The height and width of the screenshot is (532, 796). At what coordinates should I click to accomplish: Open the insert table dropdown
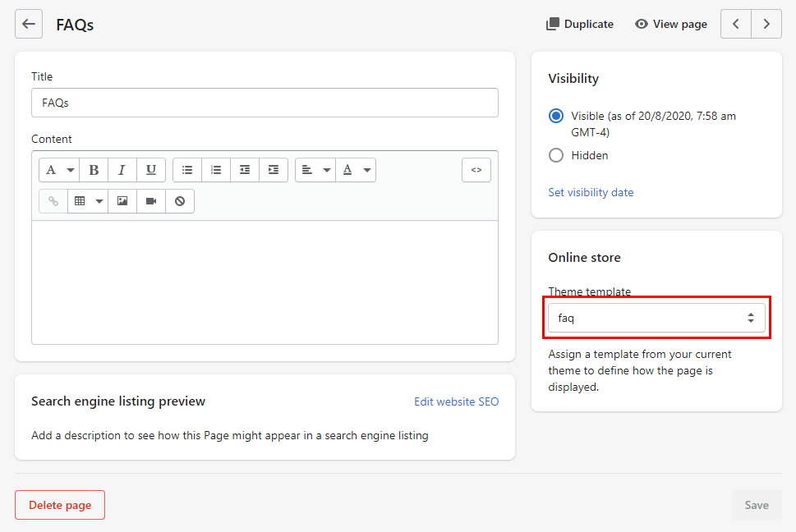[88, 201]
